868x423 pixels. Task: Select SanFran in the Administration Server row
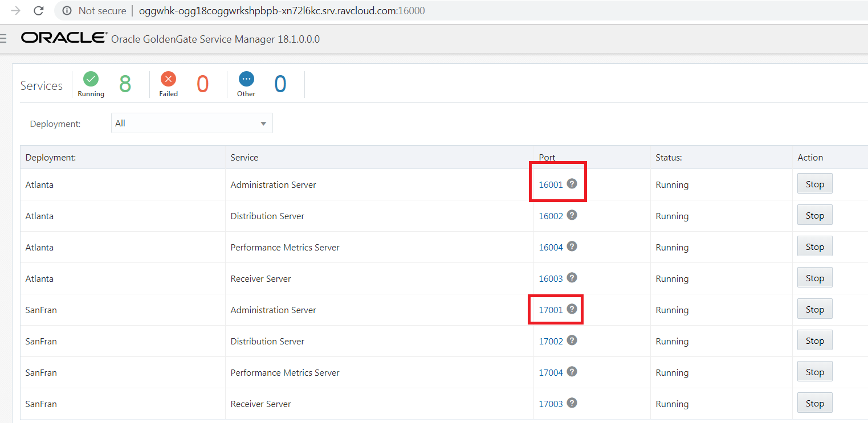(41, 310)
